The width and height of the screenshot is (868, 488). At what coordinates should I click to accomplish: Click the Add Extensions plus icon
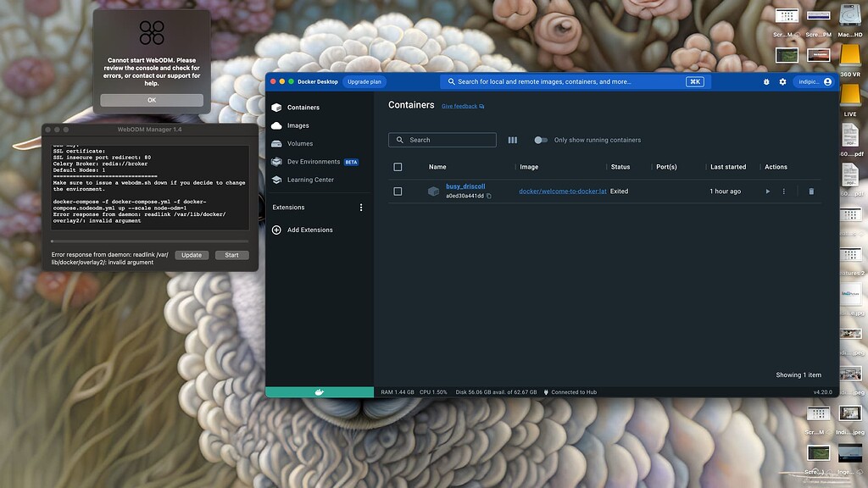276,230
